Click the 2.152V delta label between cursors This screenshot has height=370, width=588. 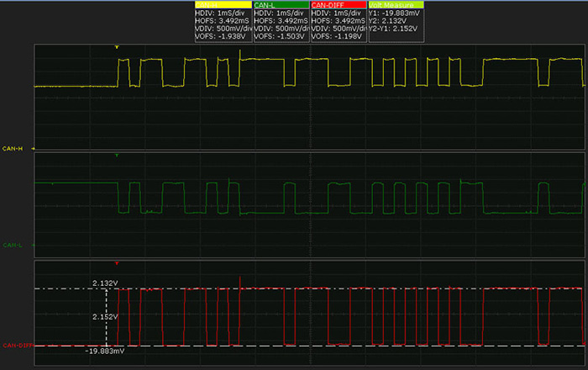[105, 317]
